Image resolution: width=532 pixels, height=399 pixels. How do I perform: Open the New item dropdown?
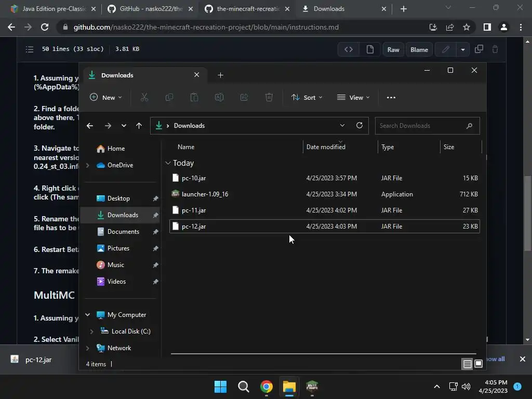[105, 97]
